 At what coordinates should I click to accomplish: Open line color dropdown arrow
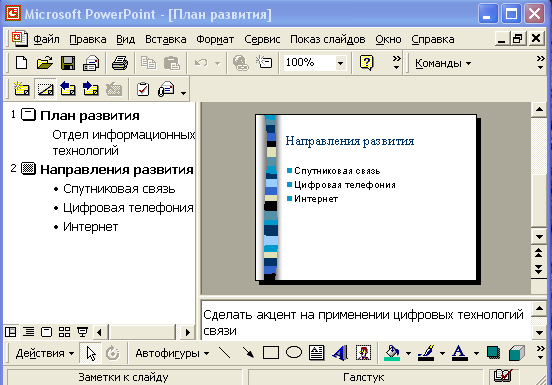(x=443, y=353)
